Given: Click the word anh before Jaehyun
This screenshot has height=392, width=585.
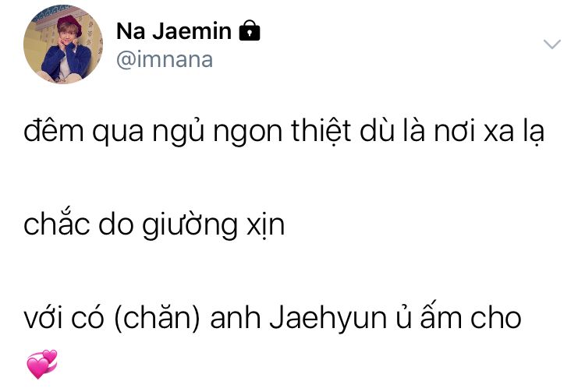Looking at the screenshot, I should (236, 318).
